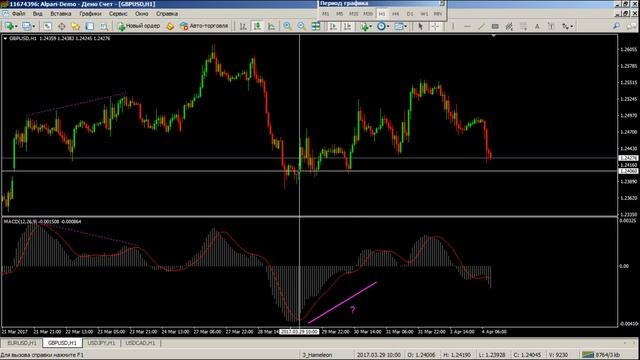Open the Сервис menu
Viewport: 640px width, 360px height.
pyautogui.click(x=118, y=13)
